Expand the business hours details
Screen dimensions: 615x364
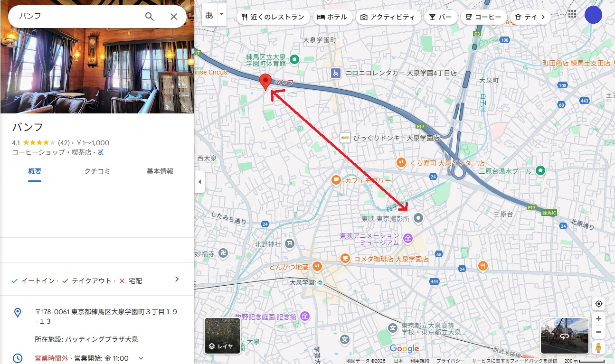click(x=141, y=358)
